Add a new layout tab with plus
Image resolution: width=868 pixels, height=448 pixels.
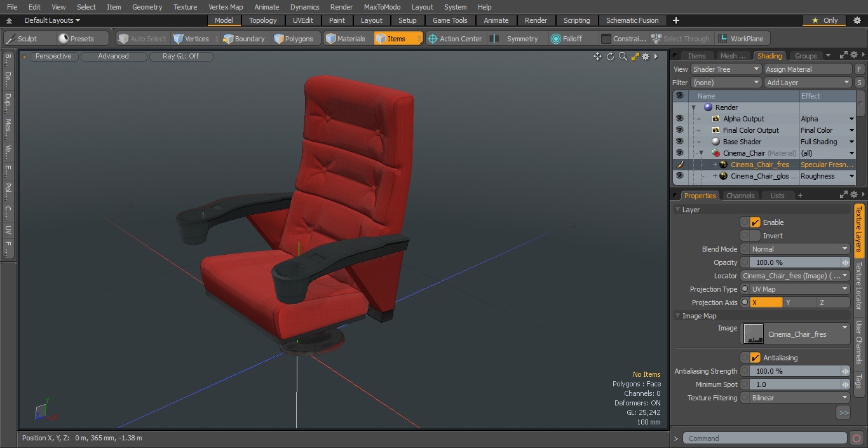click(675, 20)
